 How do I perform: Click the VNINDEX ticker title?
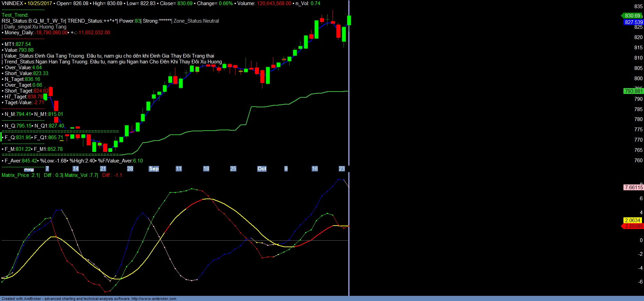click(x=12, y=3)
